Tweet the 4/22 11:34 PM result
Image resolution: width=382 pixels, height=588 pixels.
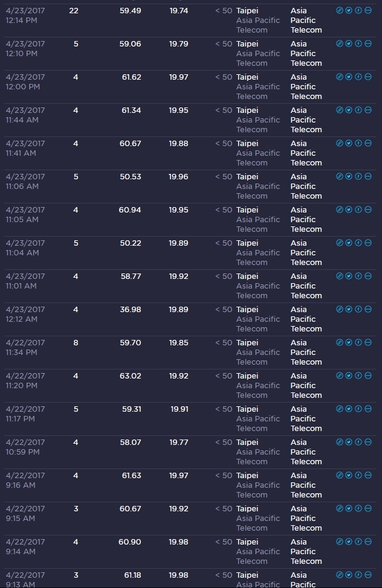point(349,342)
